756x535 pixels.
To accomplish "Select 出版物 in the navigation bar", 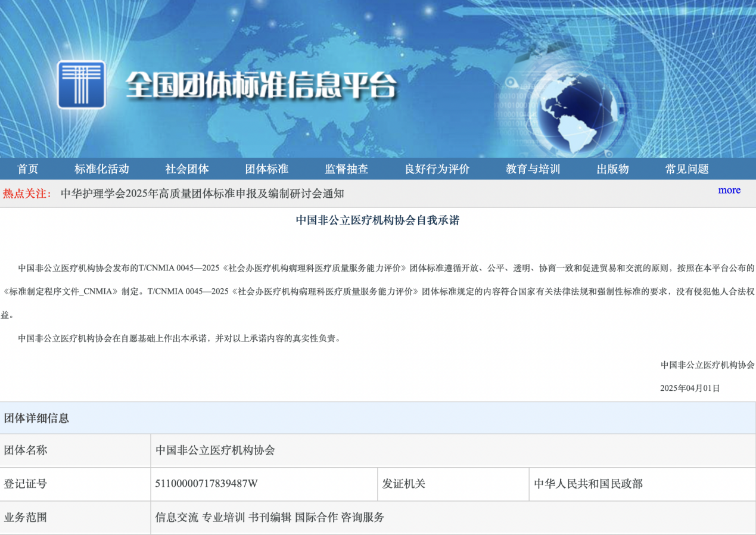I will 612,169.
